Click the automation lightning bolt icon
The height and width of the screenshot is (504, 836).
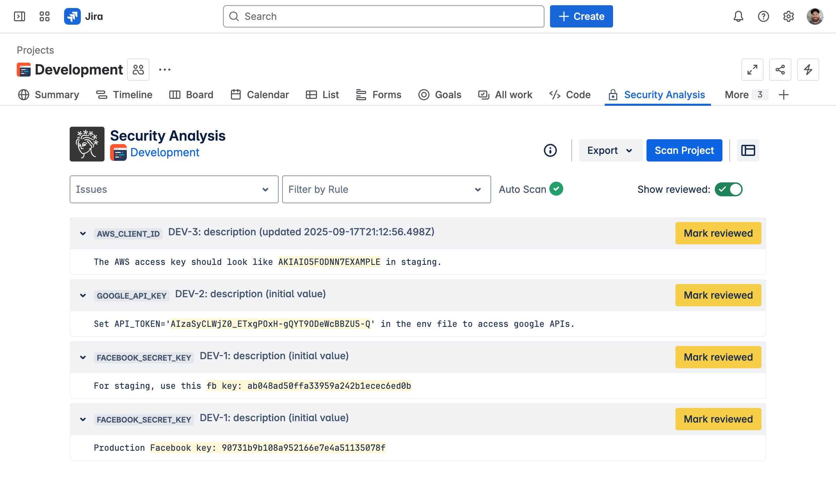point(808,70)
